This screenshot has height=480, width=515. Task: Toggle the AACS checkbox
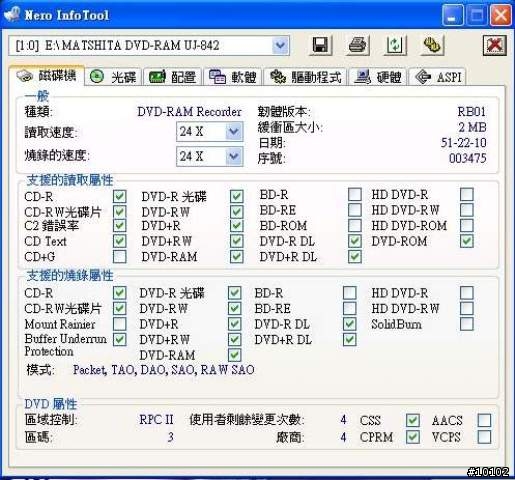click(484, 420)
